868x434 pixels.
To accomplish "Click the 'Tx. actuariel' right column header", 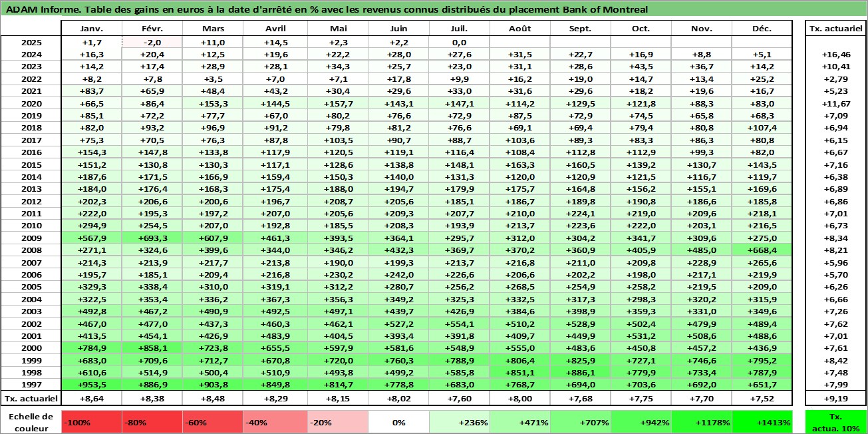I will pos(836,29).
